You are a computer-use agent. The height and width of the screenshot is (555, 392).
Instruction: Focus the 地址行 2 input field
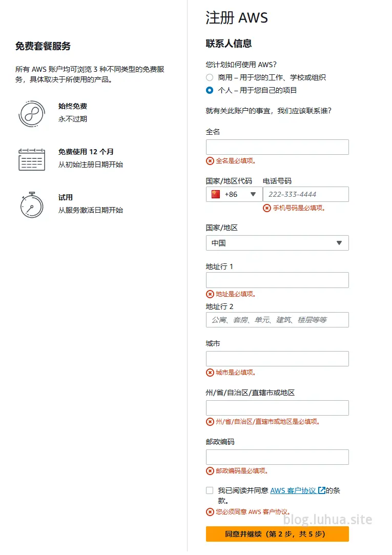[277, 320]
